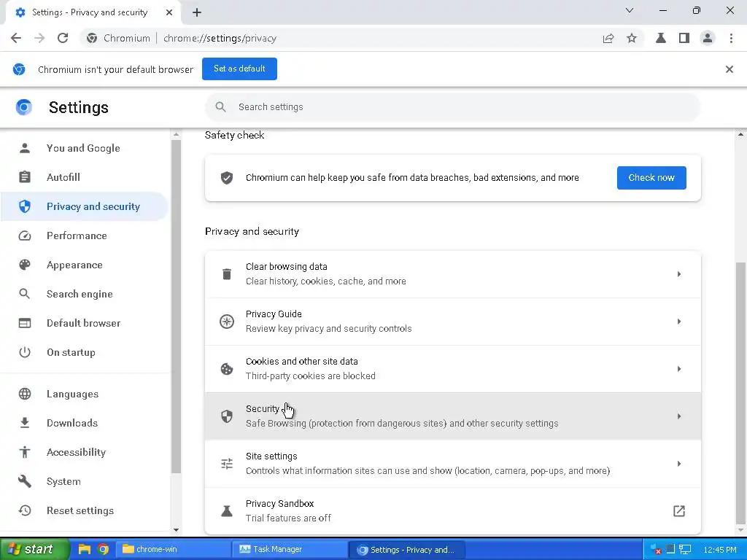The width and height of the screenshot is (747, 560).
Task: Select Privacy and security in sidebar
Action: coord(84,206)
